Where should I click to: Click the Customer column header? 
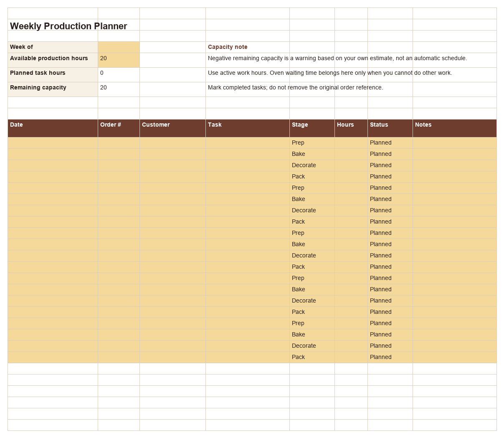(172, 128)
